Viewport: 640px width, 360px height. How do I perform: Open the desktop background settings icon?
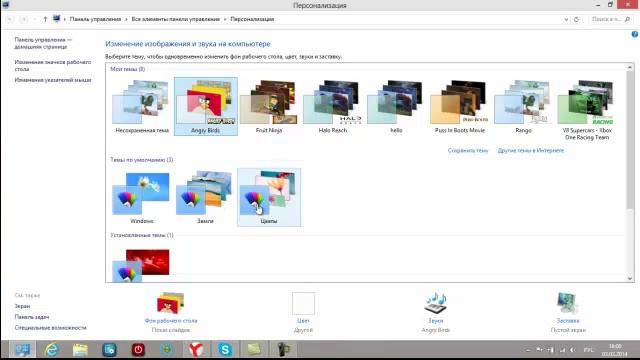171,303
